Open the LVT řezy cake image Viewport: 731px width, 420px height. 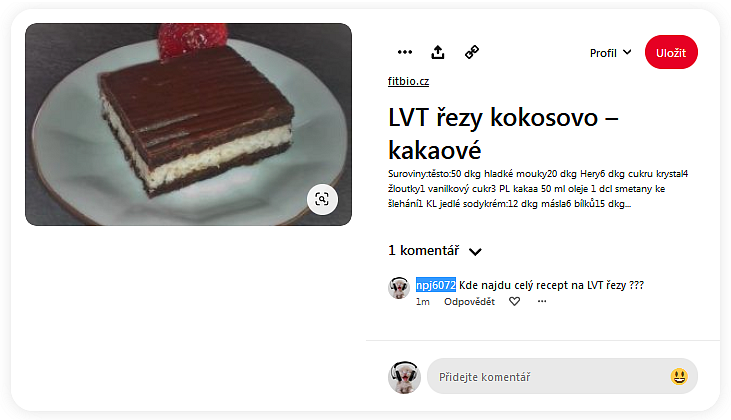click(x=188, y=124)
